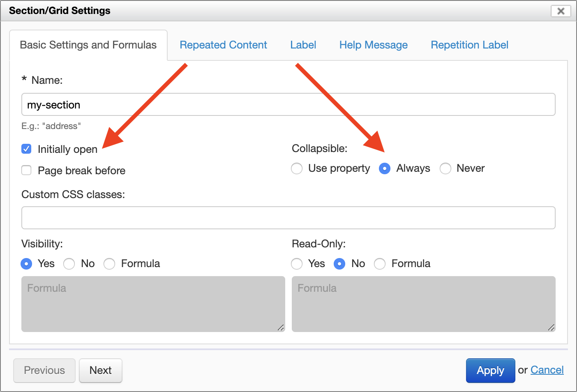Open the Help Message tab

coord(373,45)
